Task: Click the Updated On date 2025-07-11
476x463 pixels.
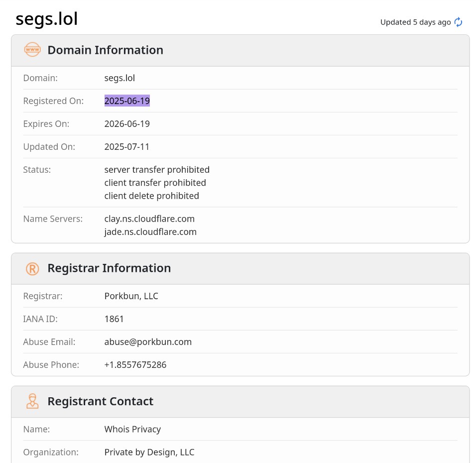Action: pos(127,147)
